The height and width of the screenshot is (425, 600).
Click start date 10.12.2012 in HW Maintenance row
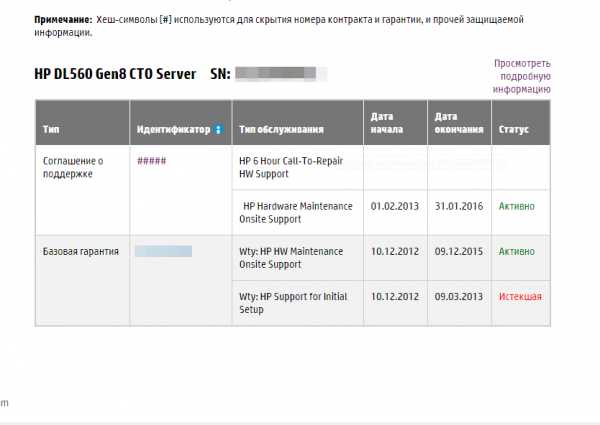point(395,251)
